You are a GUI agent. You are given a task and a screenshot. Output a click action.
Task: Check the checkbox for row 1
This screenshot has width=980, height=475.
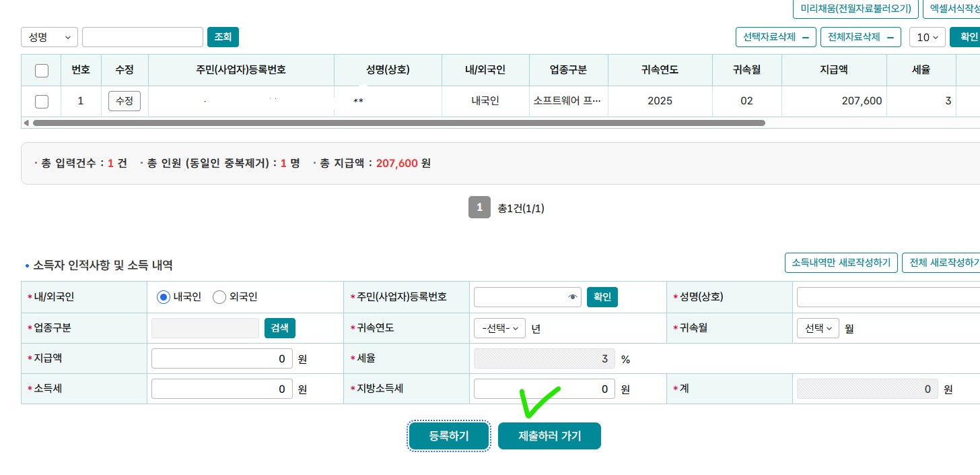pyautogui.click(x=41, y=101)
